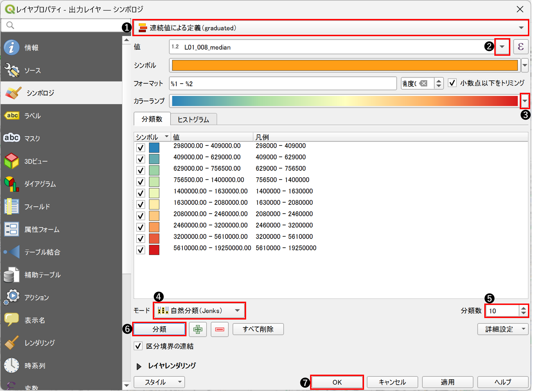Toggle 区分境界の連結 checkbox
Image resolution: width=550 pixels, height=392 pixels.
[x=138, y=346]
